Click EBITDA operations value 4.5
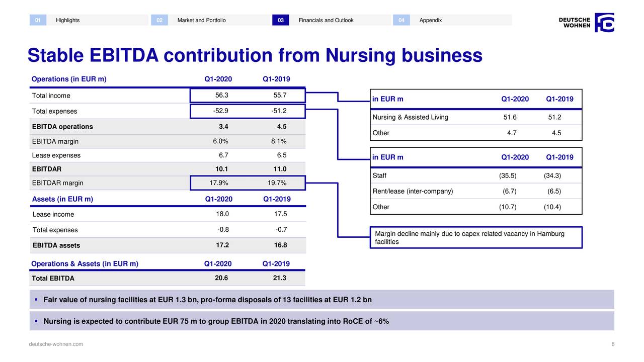 [x=282, y=126]
